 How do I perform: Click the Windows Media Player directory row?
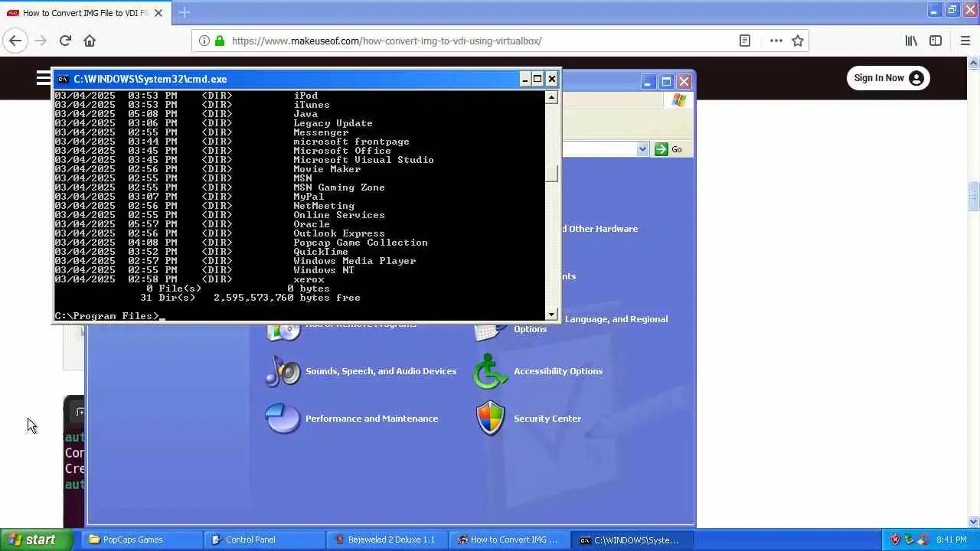pyautogui.click(x=235, y=261)
